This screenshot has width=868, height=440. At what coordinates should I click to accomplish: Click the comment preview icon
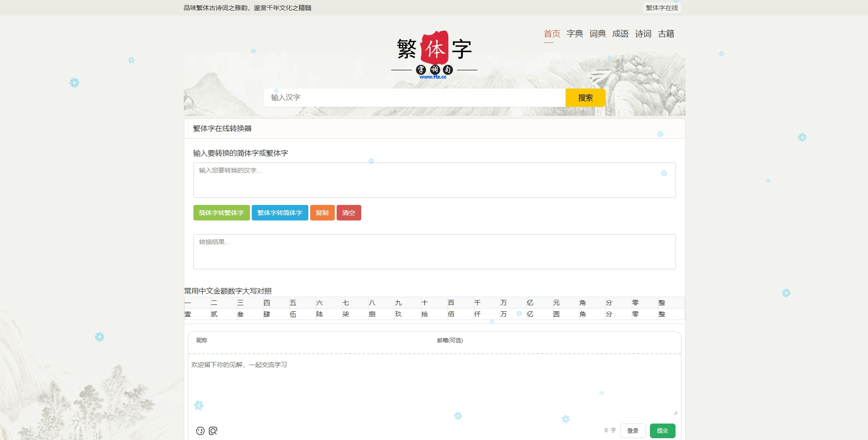point(213,430)
